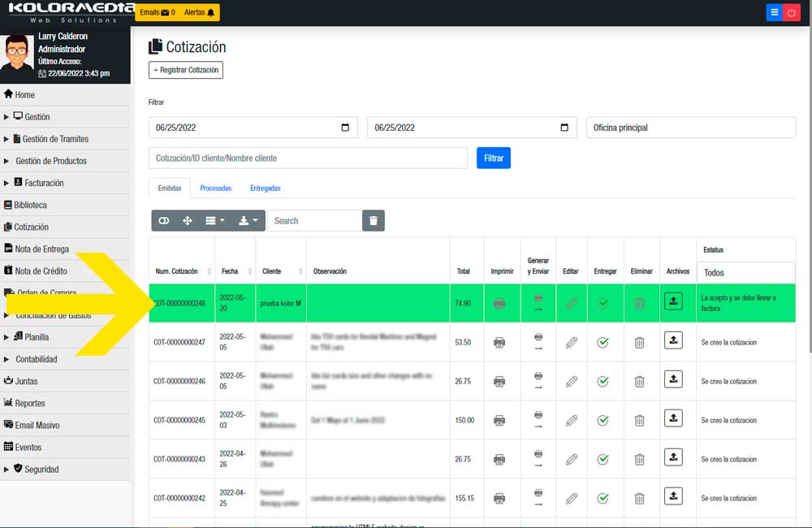Sort the table by Fecha column

click(235, 271)
